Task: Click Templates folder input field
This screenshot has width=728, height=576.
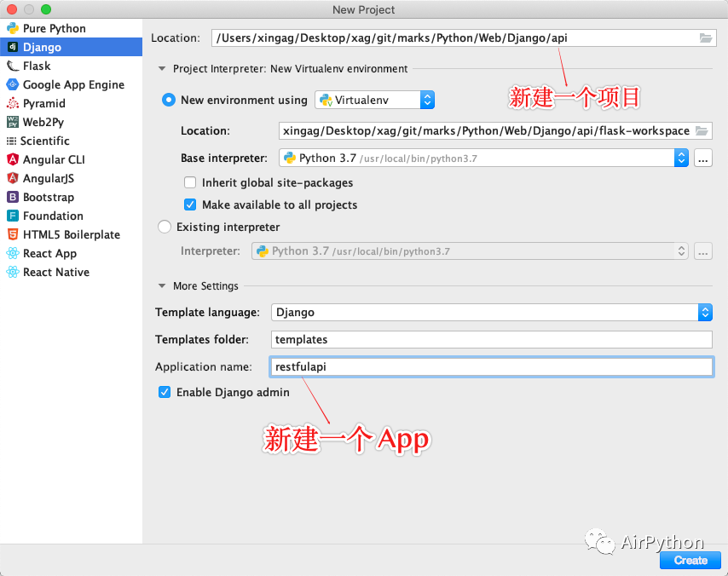Action: point(492,339)
